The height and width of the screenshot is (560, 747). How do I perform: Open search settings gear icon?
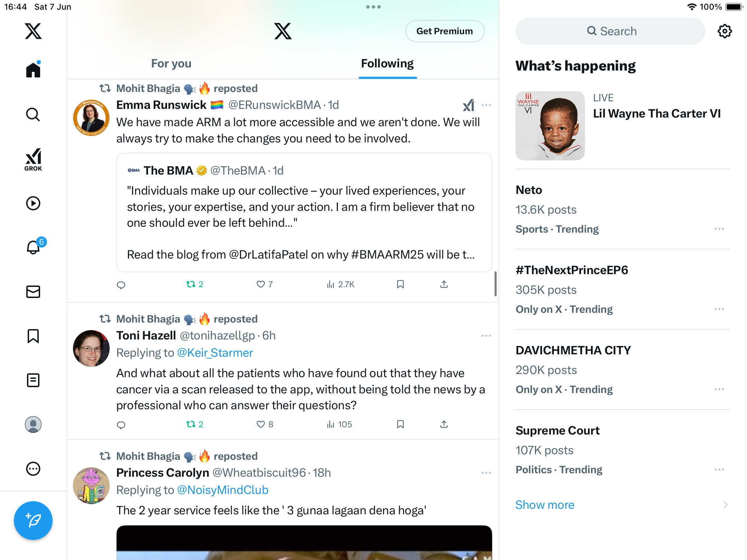click(725, 31)
